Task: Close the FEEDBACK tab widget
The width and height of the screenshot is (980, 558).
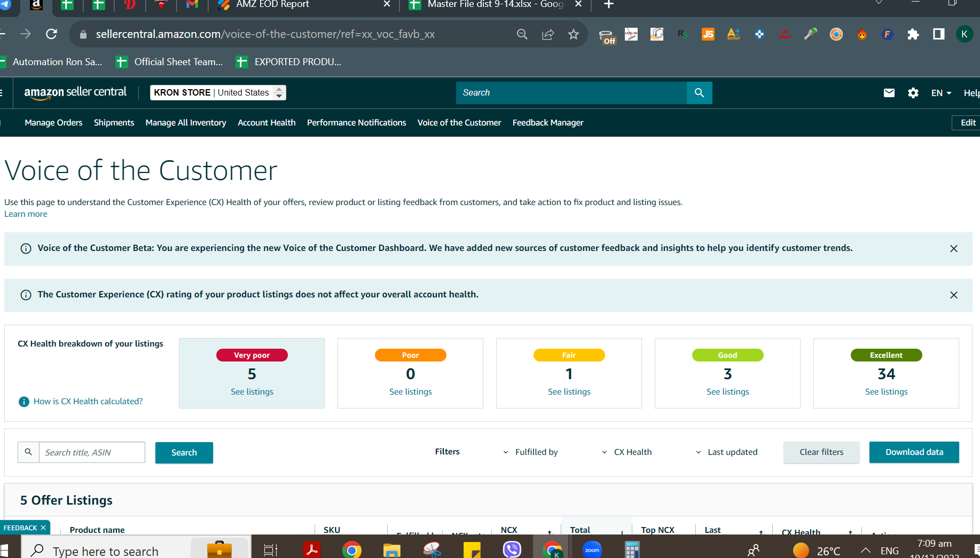Action: [43, 528]
